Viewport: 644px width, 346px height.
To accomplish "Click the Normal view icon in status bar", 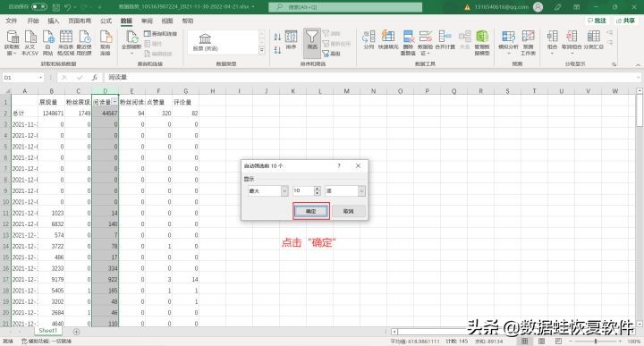I will [525, 341].
